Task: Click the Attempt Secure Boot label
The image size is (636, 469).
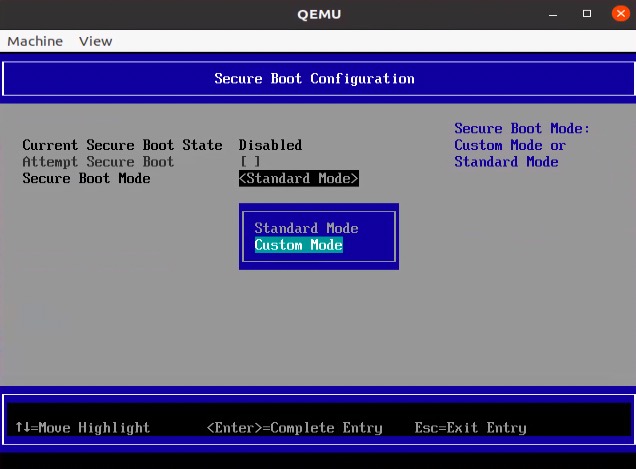Action: [98, 161]
